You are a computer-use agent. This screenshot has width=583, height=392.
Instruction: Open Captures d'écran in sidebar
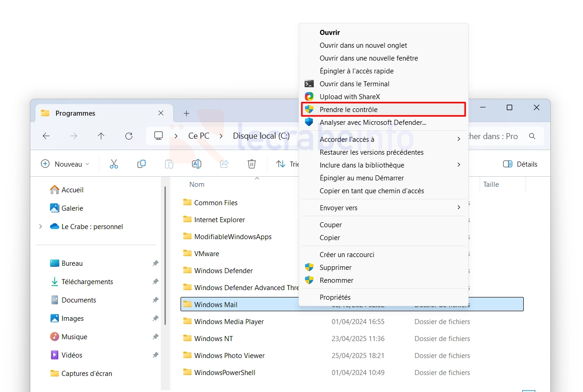pyautogui.click(x=87, y=373)
